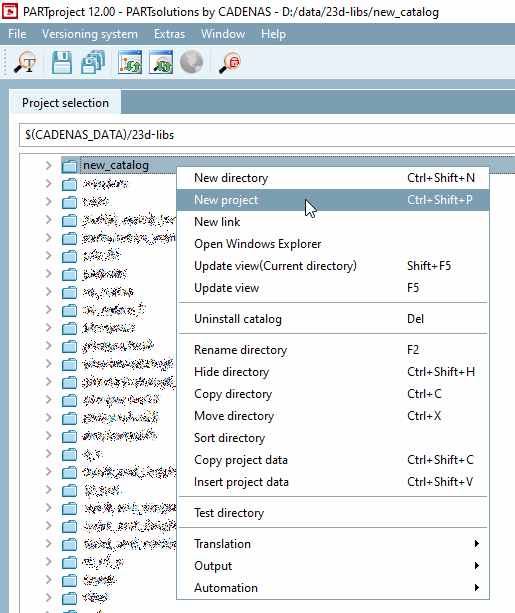The height and width of the screenshot is (613, 515).
Task: Click the text search magnifier toolbar icon
Action: click(25, 63)
